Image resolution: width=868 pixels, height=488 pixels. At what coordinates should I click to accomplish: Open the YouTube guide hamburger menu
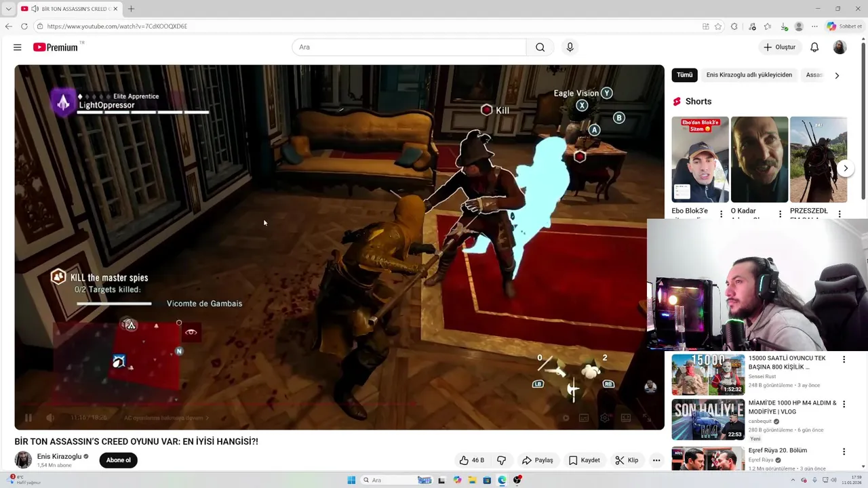(18, 47)
